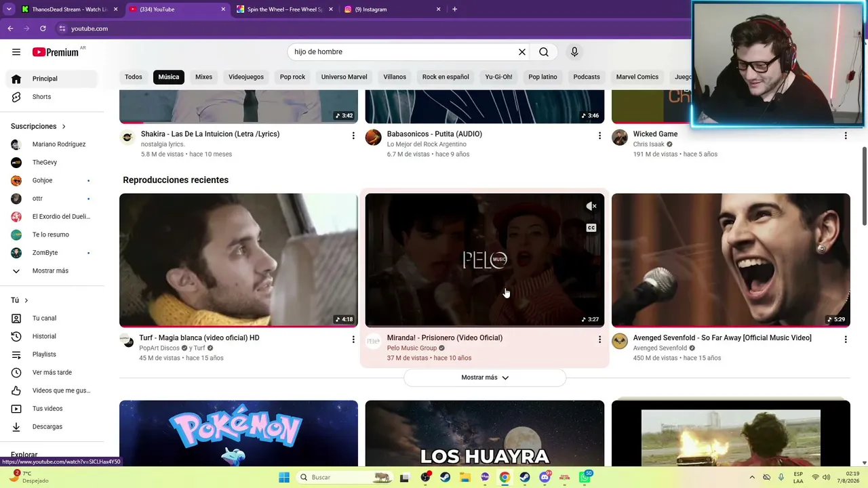Open the Windows taskbar Buscar search
This screenshot has height=488, width=868.
pyautogui.click(x=344, y=477)
